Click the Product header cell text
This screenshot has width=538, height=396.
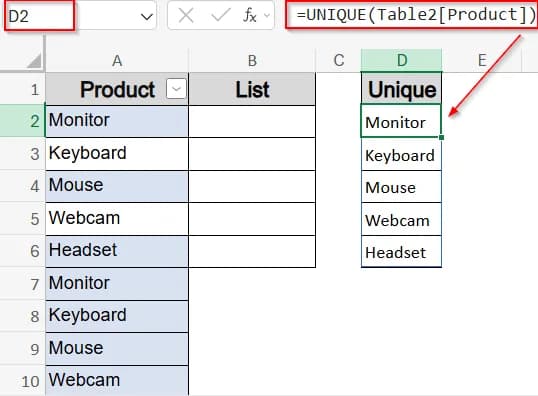[x=117, y=90]
